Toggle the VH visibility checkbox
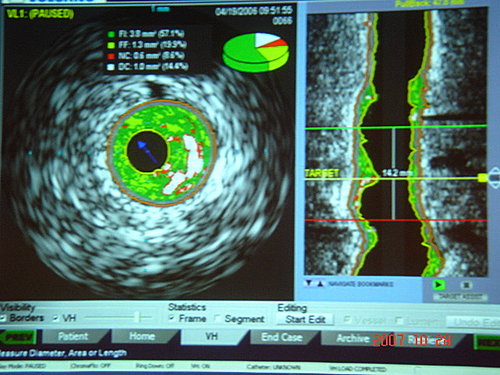500x375 pixels. pos(56,318)
